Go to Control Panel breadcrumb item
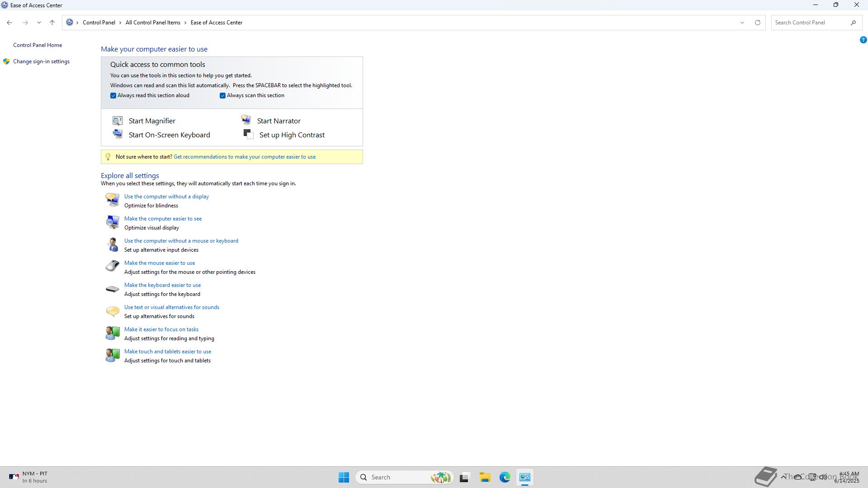Screen dimensions: 868x488 coord(99,23)
